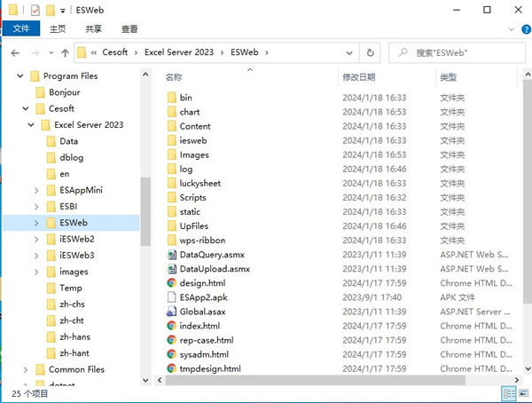The height and width of the screenshot is (403, 532).
Task: Click the DataQuery.asmx file icon
Action: [x=172, y=255]
